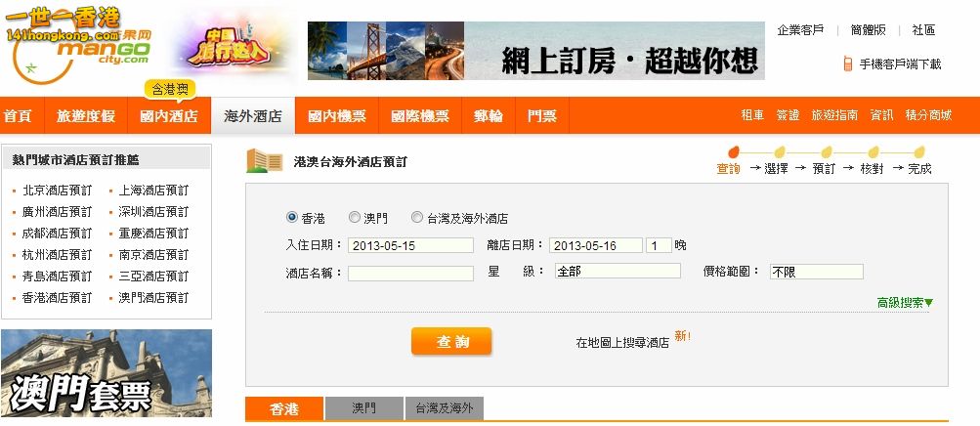The image size is (980, 426).
Task: Open the 價格範圍 price range dropdown
Action: (816, 271)
